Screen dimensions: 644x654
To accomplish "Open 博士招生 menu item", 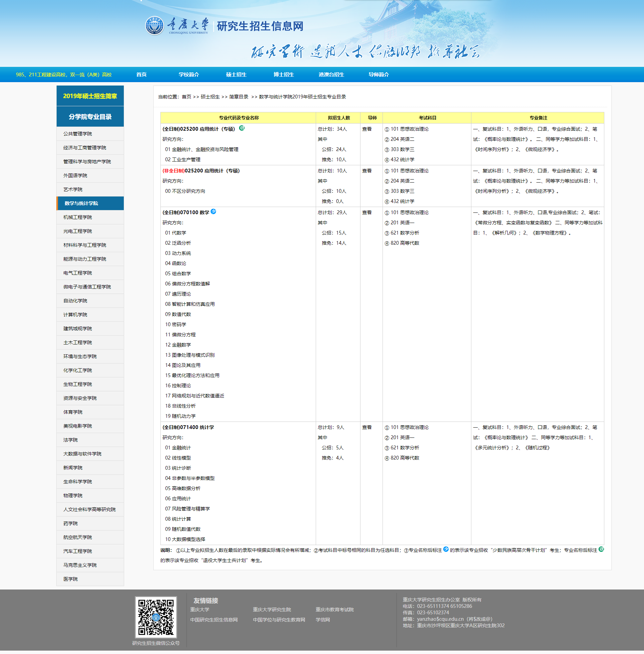I will pos(284,75).
